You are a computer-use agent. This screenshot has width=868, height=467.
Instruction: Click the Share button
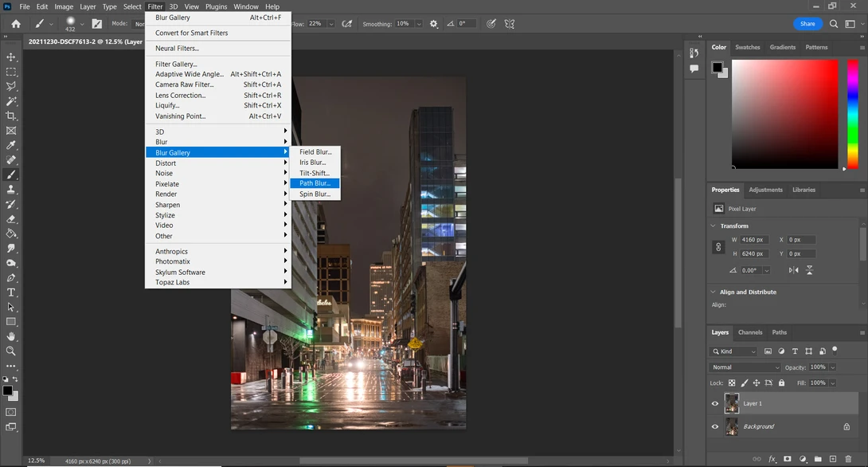[x=807, y=24]
